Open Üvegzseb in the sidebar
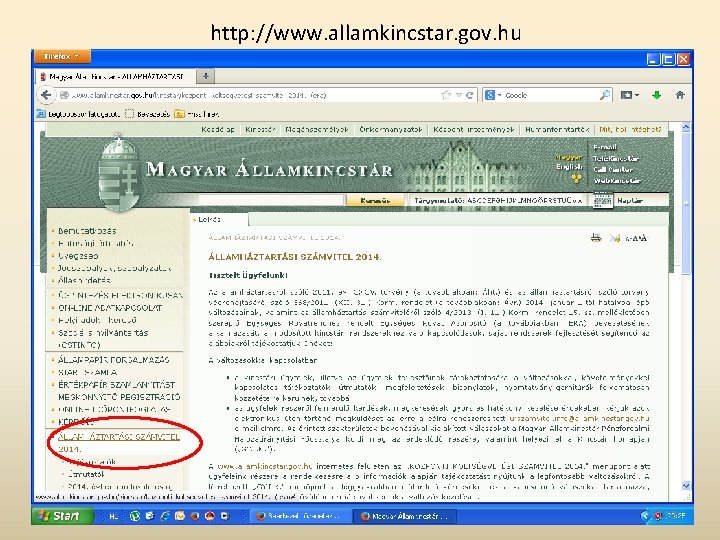This screenshot has height=540, width=720. 78,256
